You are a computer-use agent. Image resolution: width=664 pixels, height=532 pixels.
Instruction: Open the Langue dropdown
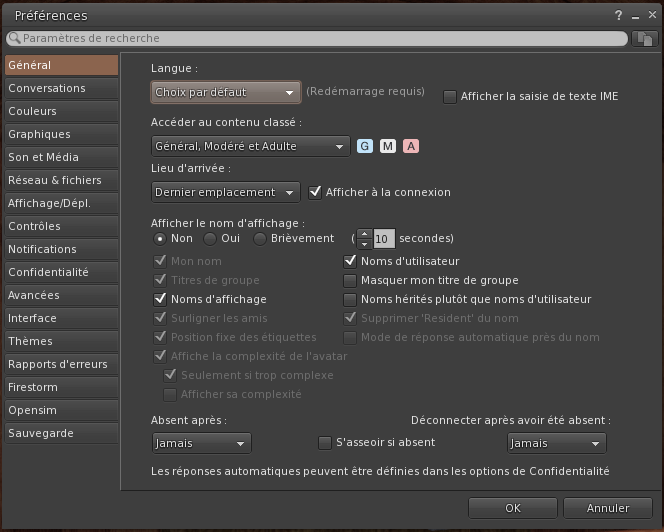tap(226, 92)
